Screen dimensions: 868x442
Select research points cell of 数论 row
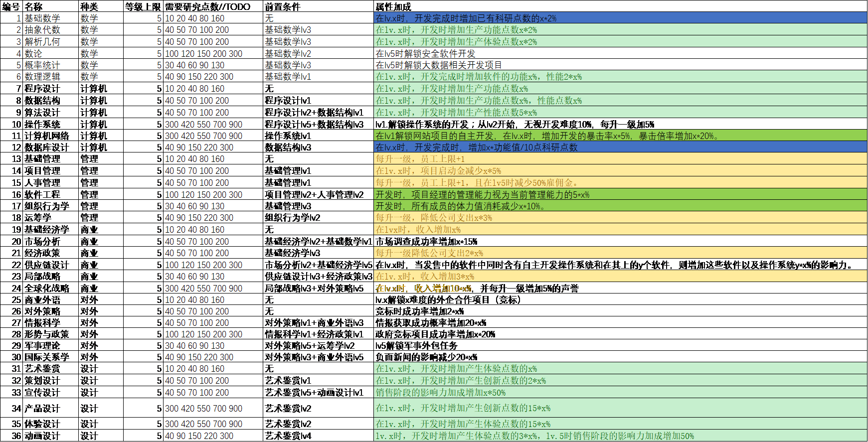[213, 53]
